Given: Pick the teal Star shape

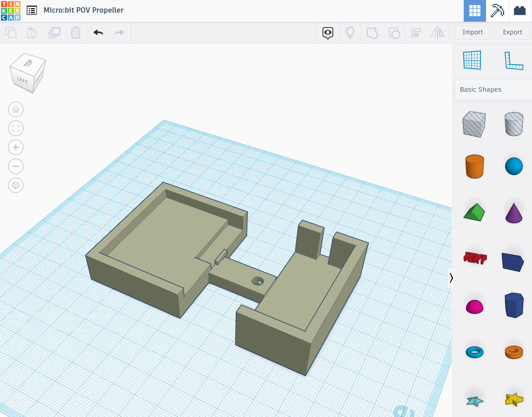Looking at the screenshot, I should pos(475,401).
